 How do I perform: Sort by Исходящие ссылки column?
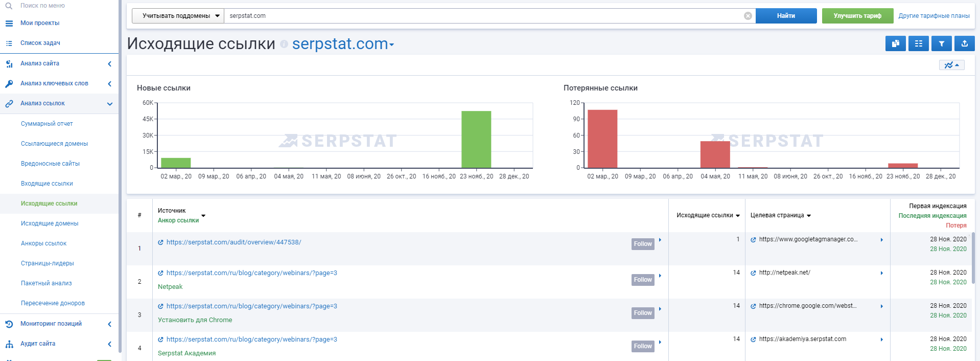pyautogui.click(x=708, y=215)
